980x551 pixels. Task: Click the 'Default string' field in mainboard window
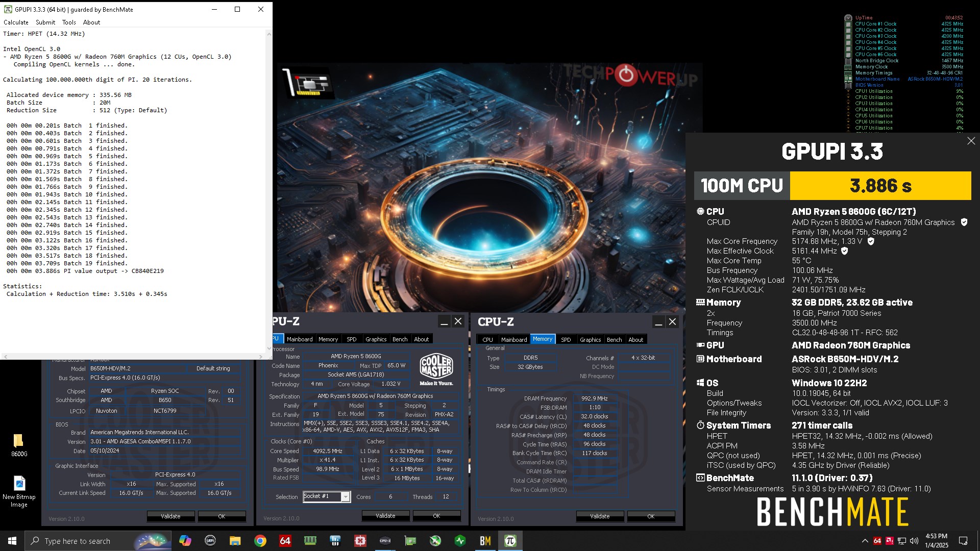point(213,368)
